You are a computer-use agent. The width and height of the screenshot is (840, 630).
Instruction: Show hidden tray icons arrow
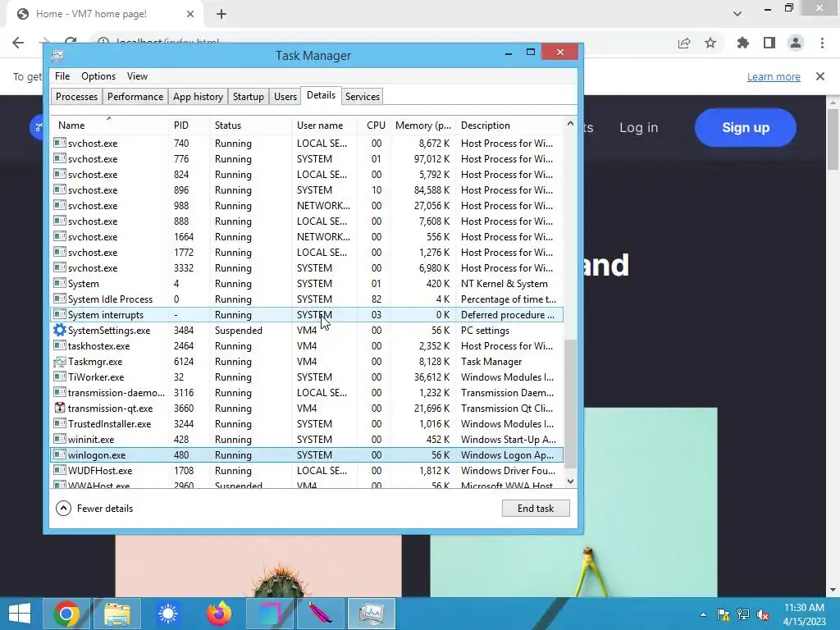pos(703,614)
